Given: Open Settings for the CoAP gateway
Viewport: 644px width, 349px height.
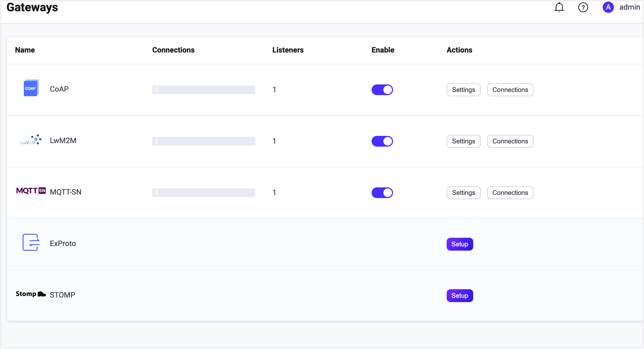Looking at the screenshot, I should click(x=463, y=90).
